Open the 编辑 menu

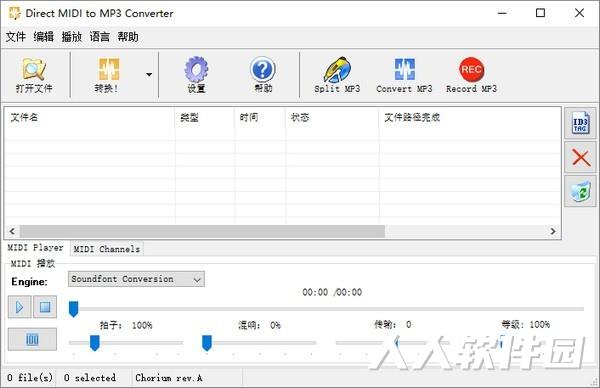tap(44, 37)
